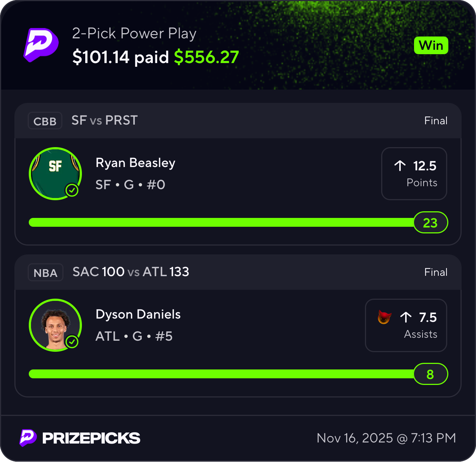
Task: Click the SAC 100 vs ATL 133 score
Action: pos(131,272)
